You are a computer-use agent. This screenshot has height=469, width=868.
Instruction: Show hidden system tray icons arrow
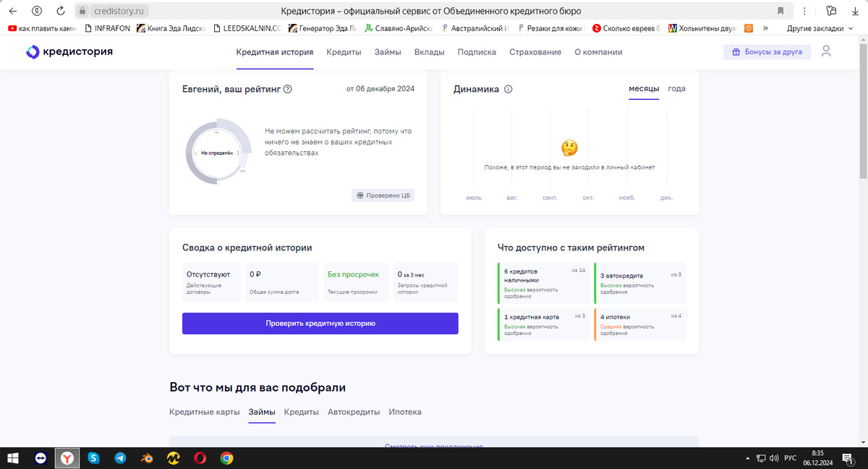tap(748, 458)
